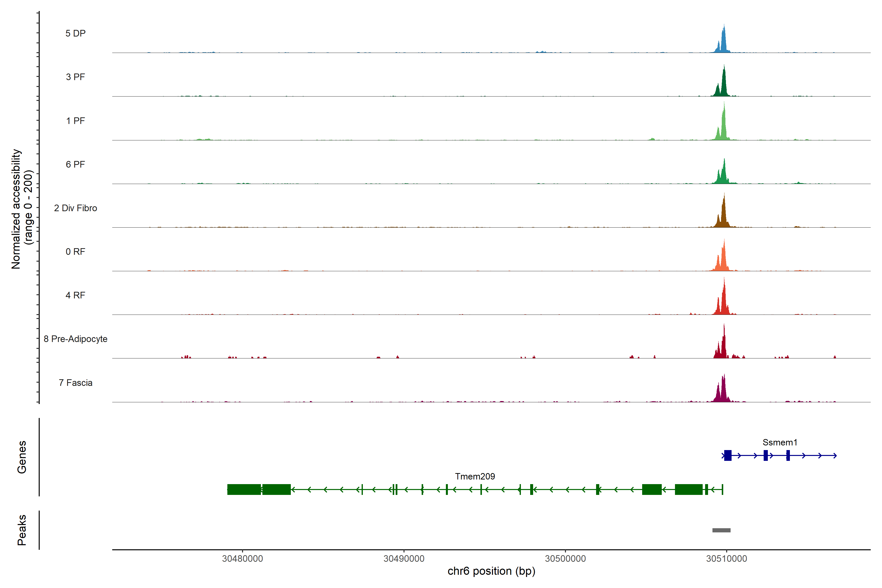Image resolution: width=882 pixels, height=588 pixels.
Task: Select the 3 PF track label
Action: [x=75, y=77]
